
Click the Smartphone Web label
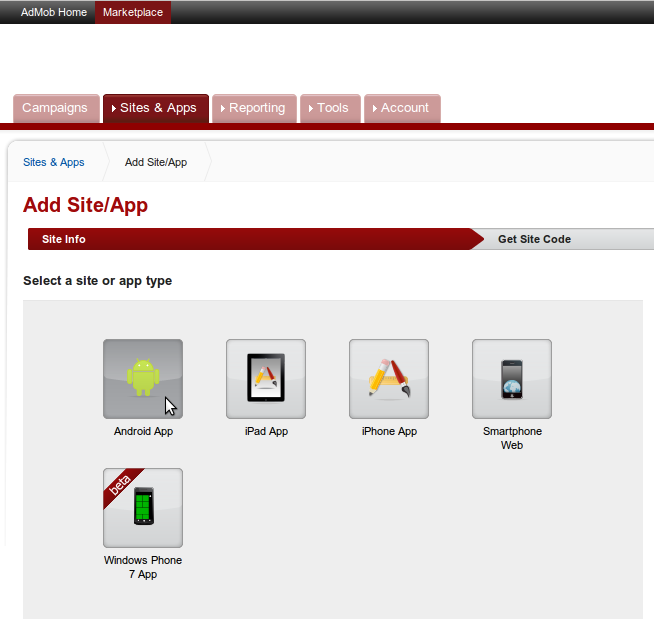512,438
